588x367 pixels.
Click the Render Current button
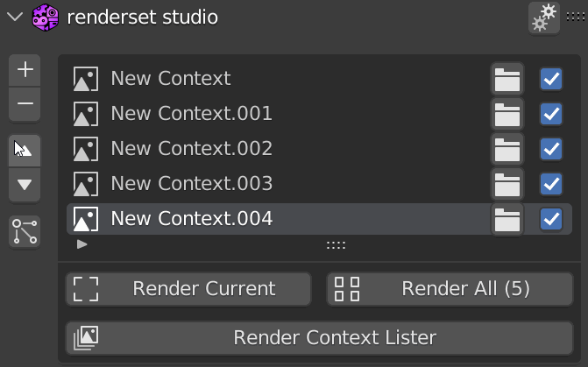(188, 289)
